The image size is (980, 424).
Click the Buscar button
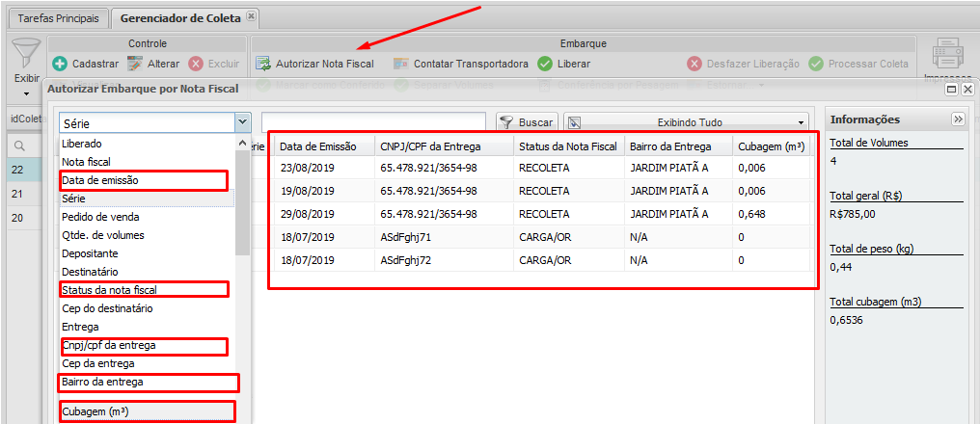(525, 123)
